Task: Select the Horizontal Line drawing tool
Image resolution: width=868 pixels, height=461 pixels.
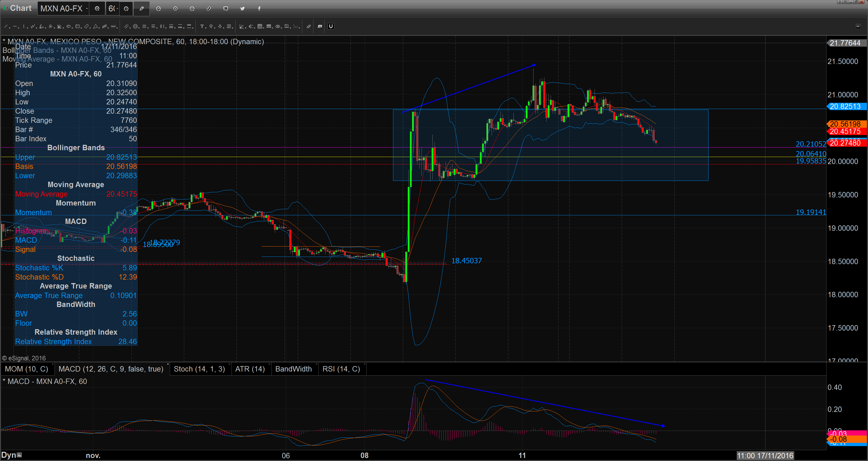Action: click(15, 26)
